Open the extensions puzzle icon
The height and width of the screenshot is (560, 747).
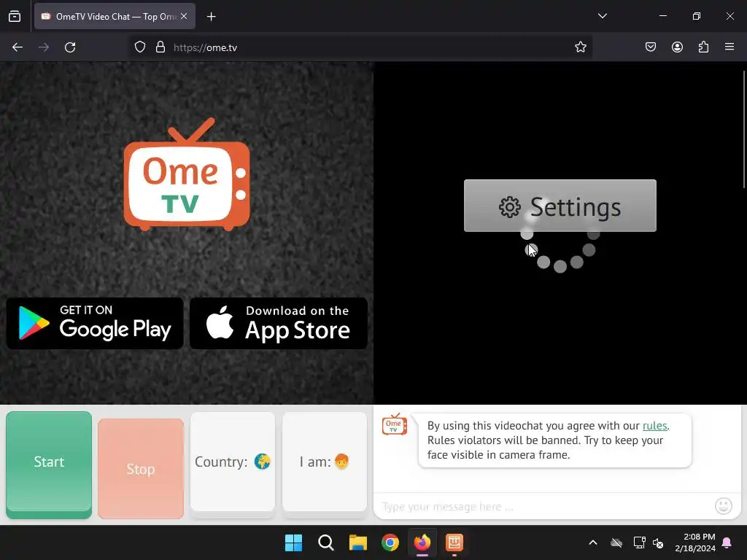pos(703,47)
